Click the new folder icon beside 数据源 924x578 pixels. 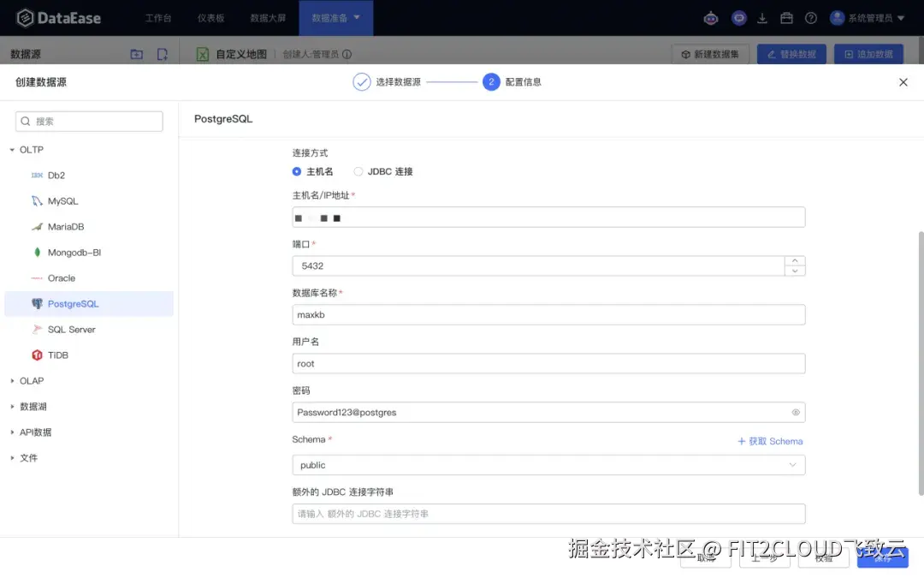point(137,54)
